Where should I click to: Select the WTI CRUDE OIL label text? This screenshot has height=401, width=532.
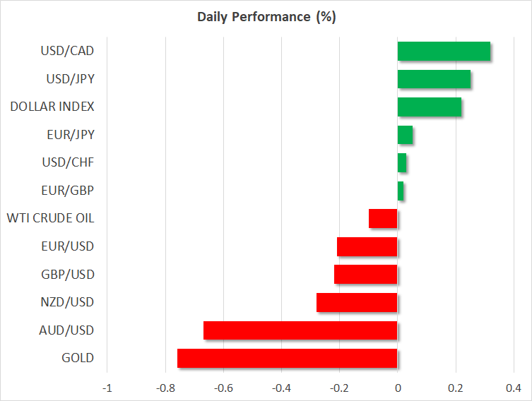50,218
